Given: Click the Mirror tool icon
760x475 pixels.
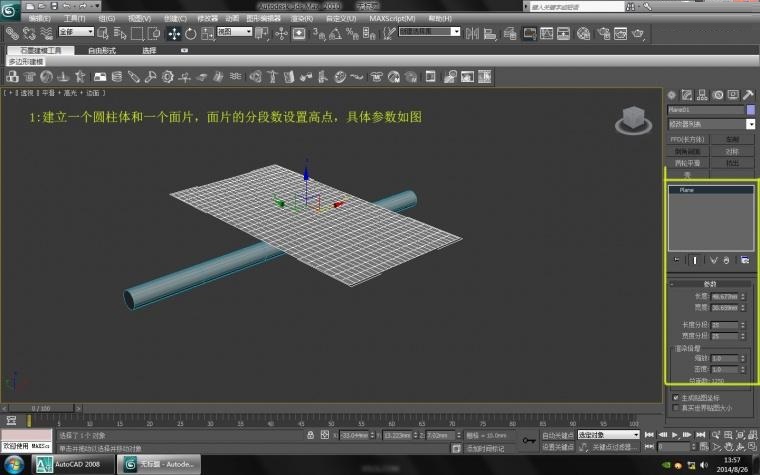Looking at the screenshot, I should point(472,33).
